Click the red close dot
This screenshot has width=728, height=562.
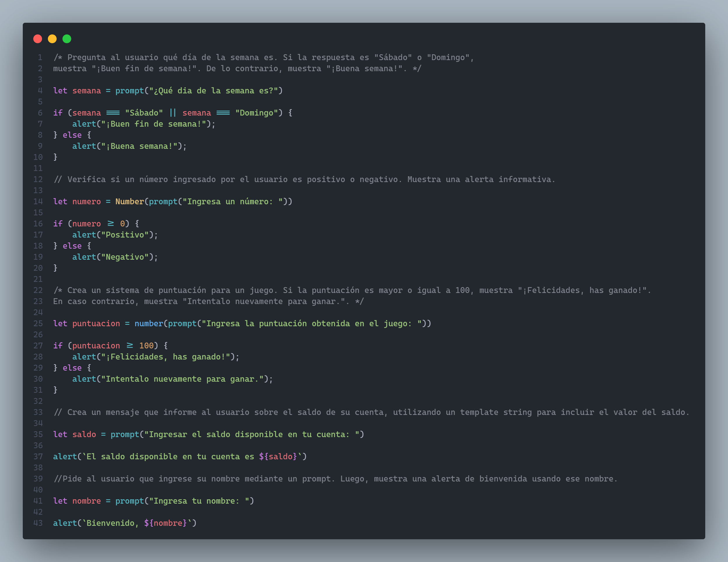tap(38, 39)
